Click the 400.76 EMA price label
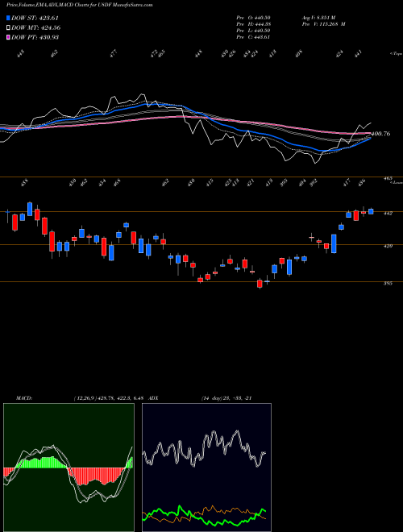Viewport: 403px width, 532px height. click(x=381, y=134)
